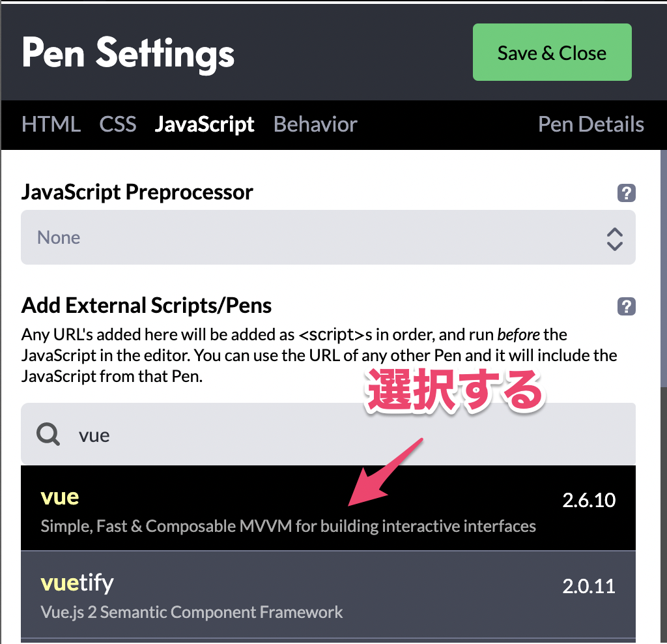Click the help icon beside Add External Scripts/Pens
The width and height of the screenshot is (667, 644).
(x=626, y=306)
